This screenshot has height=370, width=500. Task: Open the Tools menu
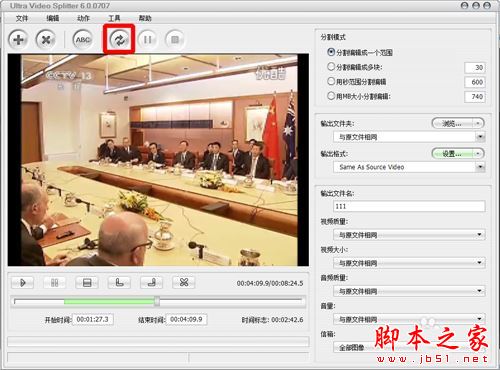click(x=114, y=18)
